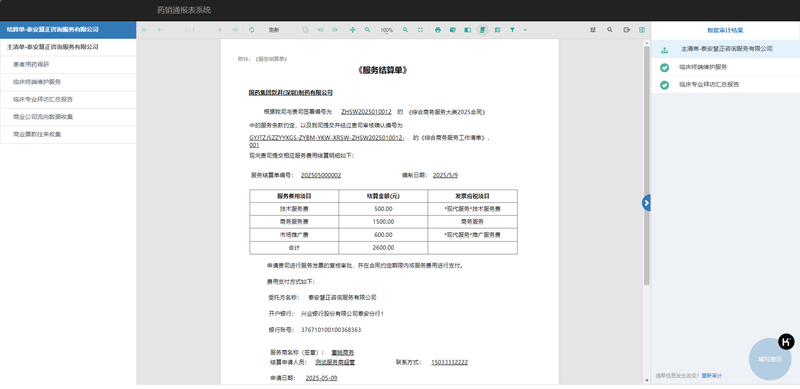Expand the toolbar chevron dropdown arrow
Viewport: 800px width, 389px height.
coord(525,30)
